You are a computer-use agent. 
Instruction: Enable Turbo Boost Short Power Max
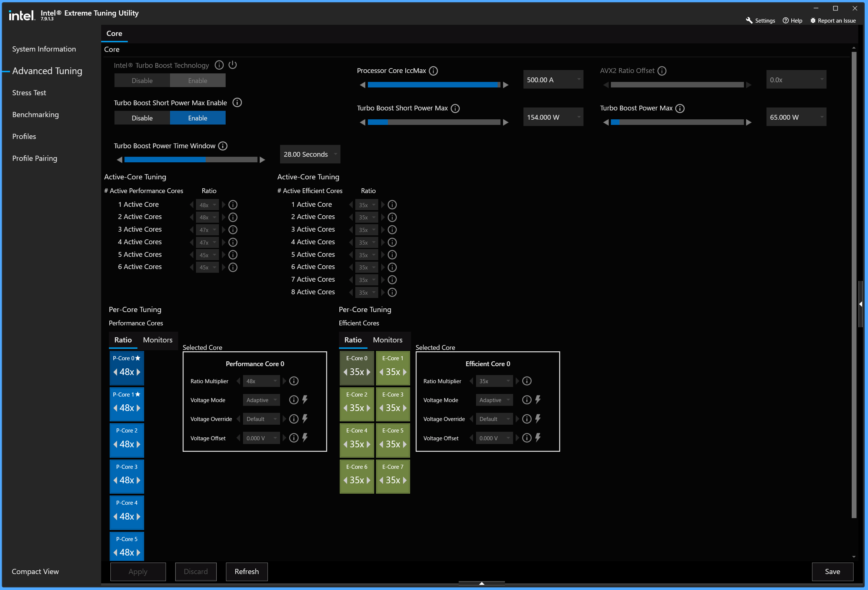click(197, 118)
